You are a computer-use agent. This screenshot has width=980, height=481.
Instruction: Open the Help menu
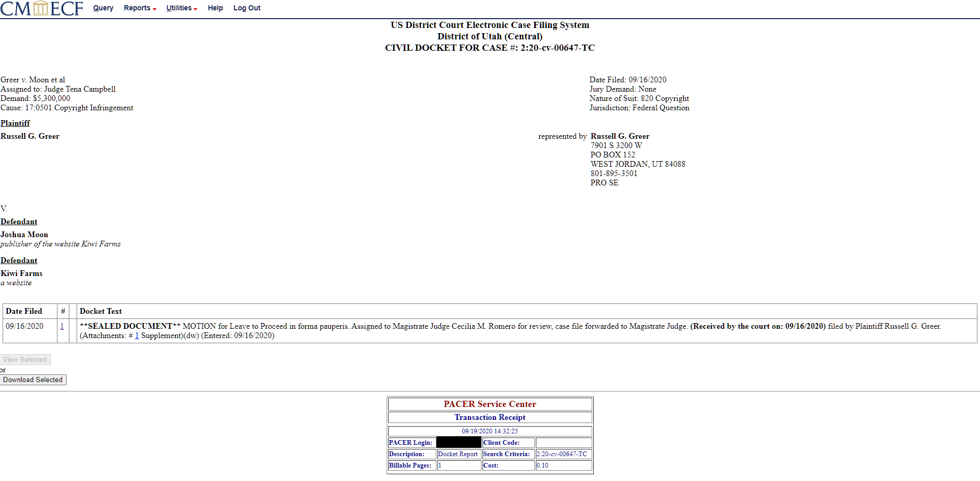tap(215, 8)
